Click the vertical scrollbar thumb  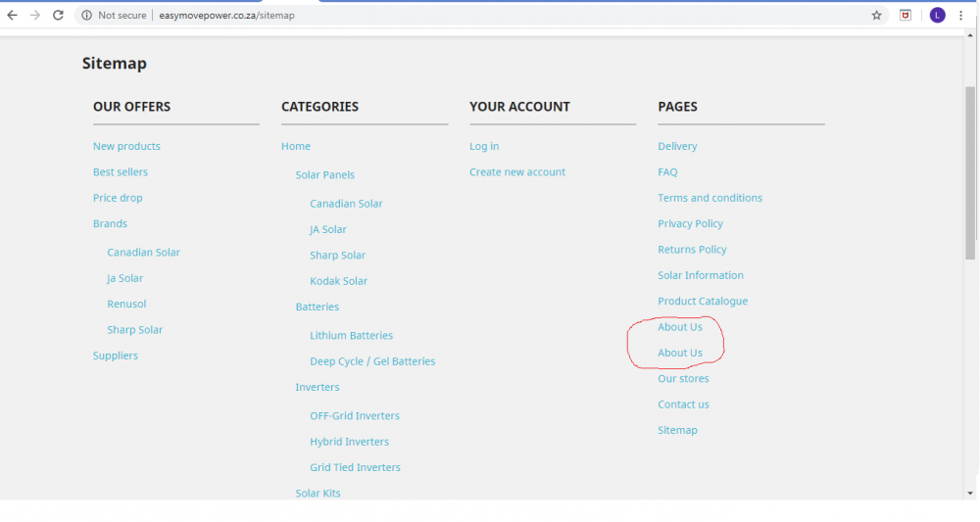tap(970, 173)
